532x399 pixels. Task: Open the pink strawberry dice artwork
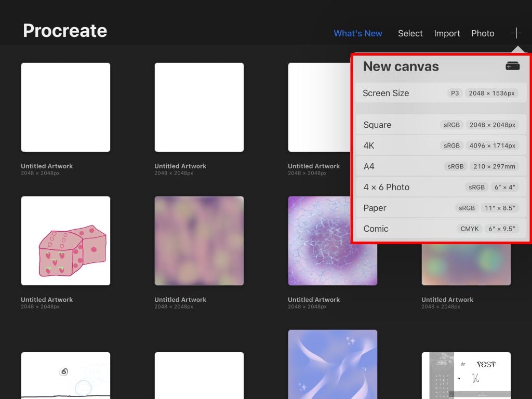tap(65, 241)
